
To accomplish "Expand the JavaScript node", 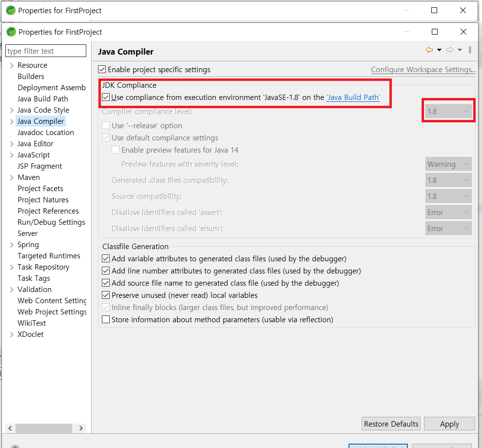I will tap(12, 155).
